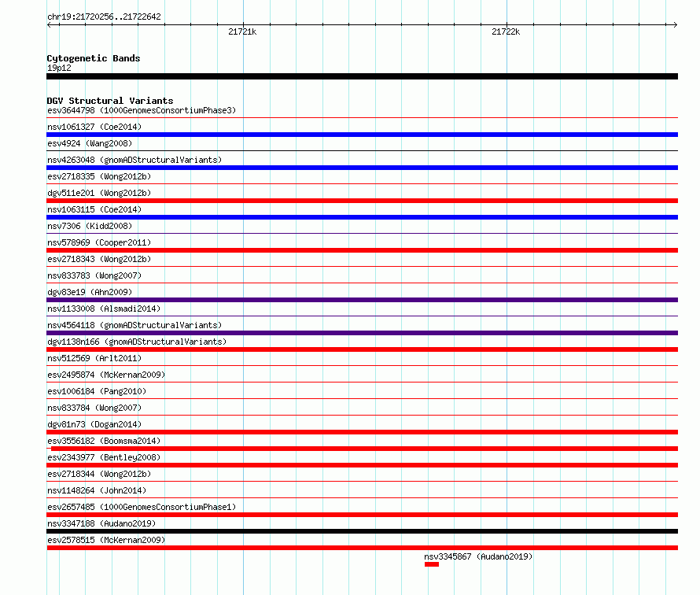Select esv2718335 (Wong2012b) variant label
This screenshot has width=700, height=595.
(99, 176)
